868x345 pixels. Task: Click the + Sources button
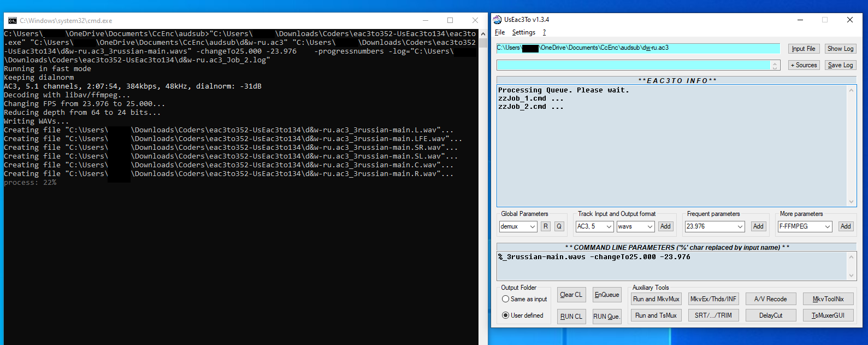[x=804, y=65]
